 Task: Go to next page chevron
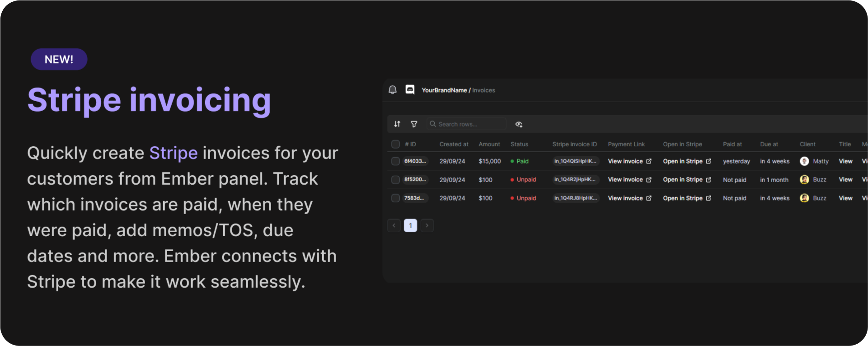(x=427, y=225)
